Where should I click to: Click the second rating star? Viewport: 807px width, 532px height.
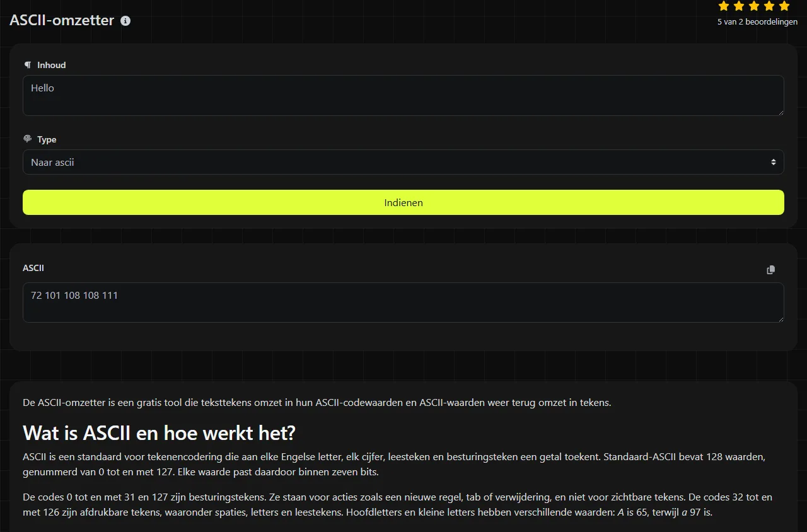click(x=739, y=6)
